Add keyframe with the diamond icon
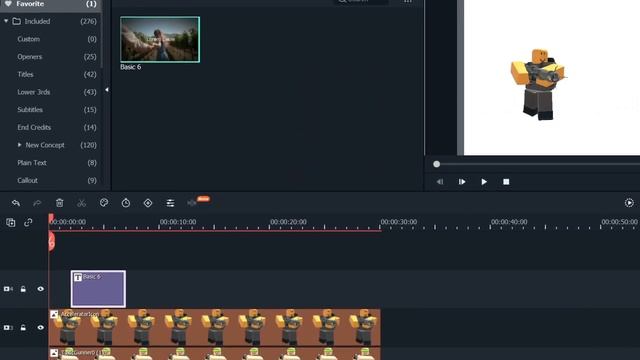640x360 pixels. (148, 203)
